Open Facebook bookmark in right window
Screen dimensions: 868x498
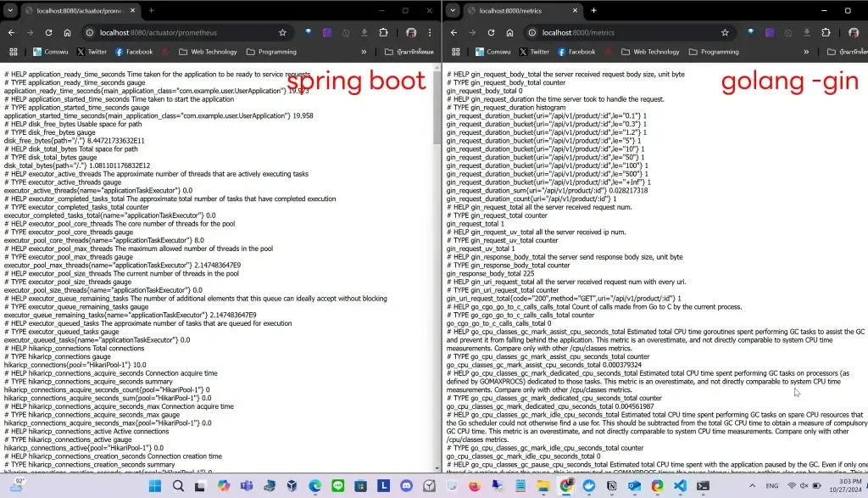coord(576,52)
